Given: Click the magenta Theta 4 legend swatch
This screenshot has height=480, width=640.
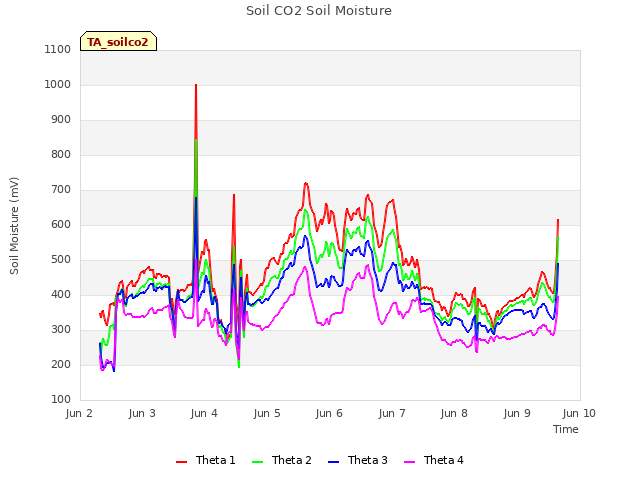Looking at the screenshot, I should (x=409, y=462).
